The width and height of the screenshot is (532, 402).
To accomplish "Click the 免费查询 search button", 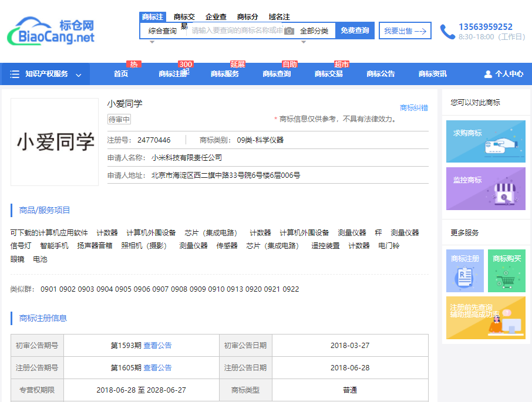I will pyautogui.click(x=355, y=31).
